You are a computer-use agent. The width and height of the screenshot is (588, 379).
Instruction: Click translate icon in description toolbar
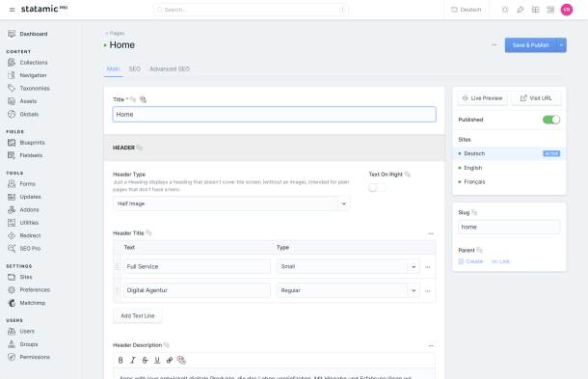[181, 361]
